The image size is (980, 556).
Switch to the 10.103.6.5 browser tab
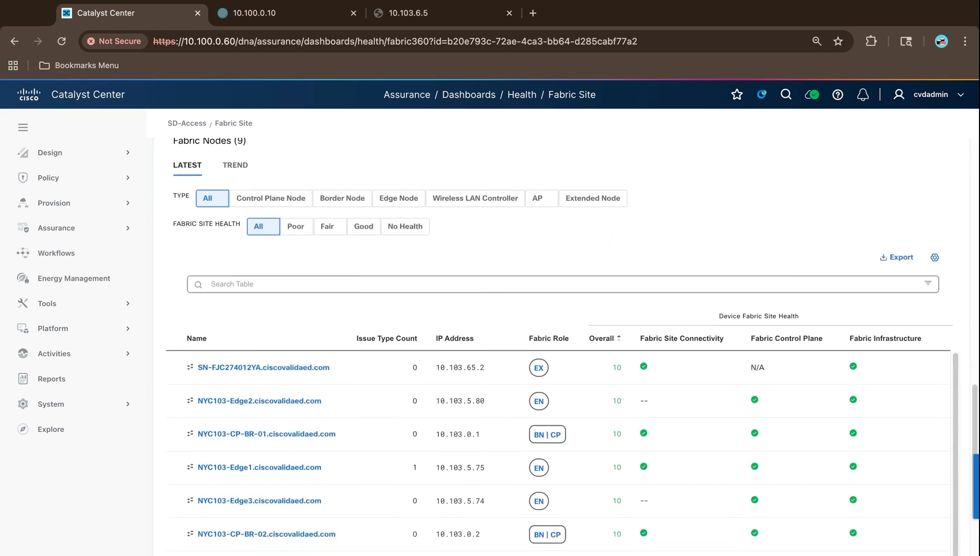(442, 13)
